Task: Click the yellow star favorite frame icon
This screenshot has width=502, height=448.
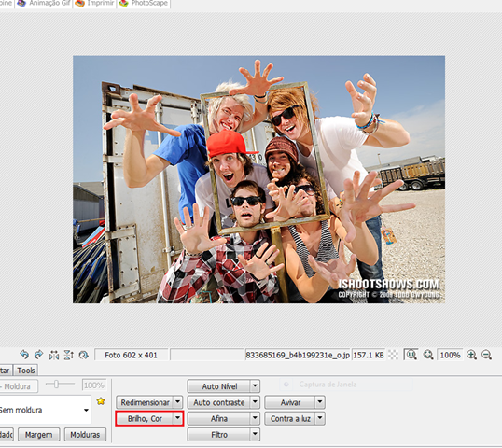Action: click(x=101, y=401)
